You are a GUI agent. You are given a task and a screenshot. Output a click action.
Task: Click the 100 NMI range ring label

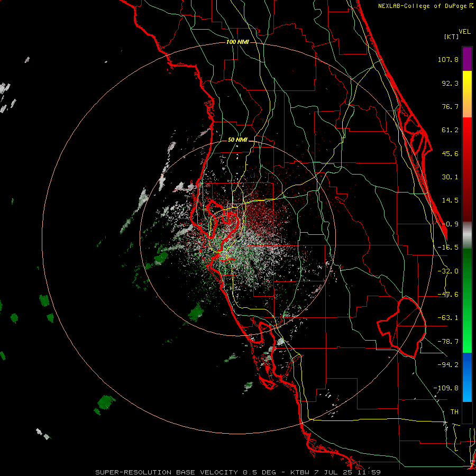237,42
